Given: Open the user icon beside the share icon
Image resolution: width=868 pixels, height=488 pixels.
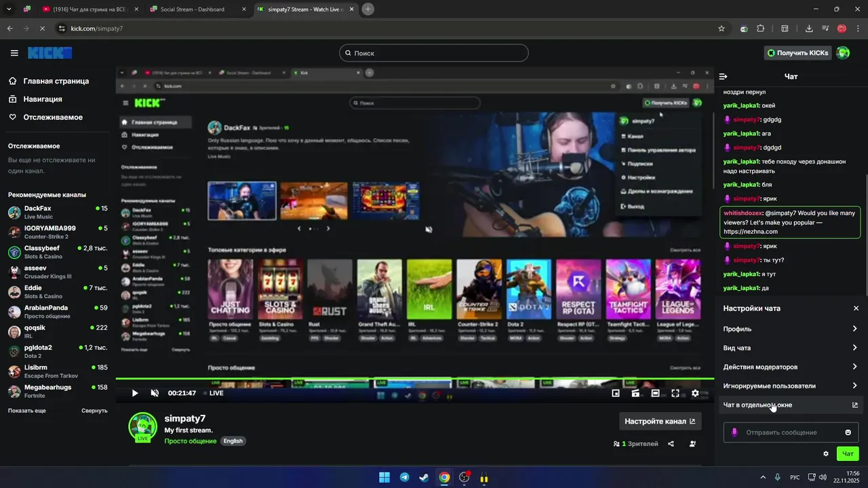Looking at the screenshot, I should tap(692, 444).
